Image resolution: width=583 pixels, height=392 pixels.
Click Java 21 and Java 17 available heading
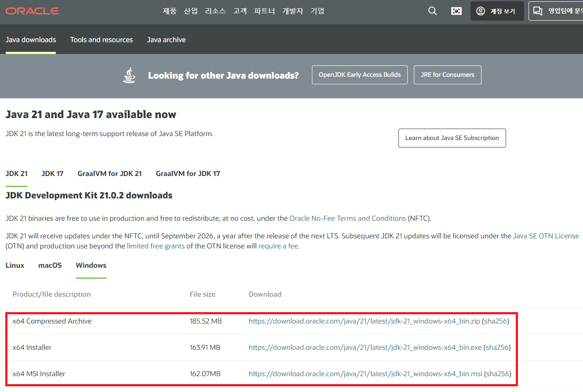click(91, 115)
